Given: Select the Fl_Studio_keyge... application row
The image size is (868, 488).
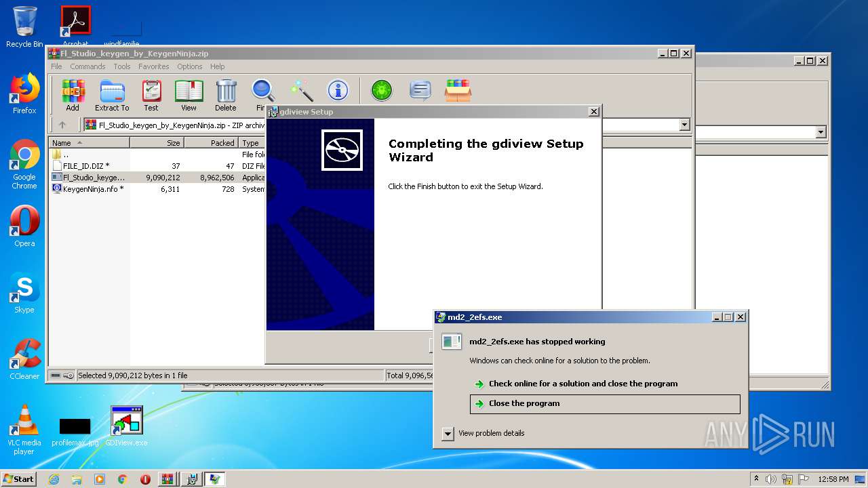Looking at the screenshot, I should tap(156, 178).
